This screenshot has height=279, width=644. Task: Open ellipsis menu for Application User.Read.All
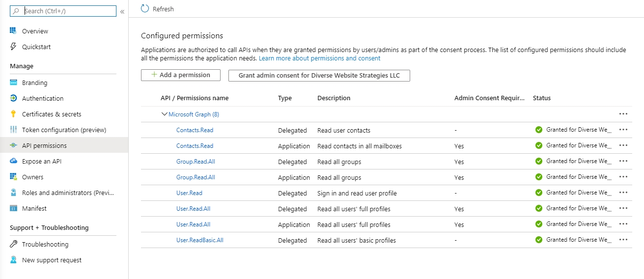pyautogui.click(x=623, y=224)
